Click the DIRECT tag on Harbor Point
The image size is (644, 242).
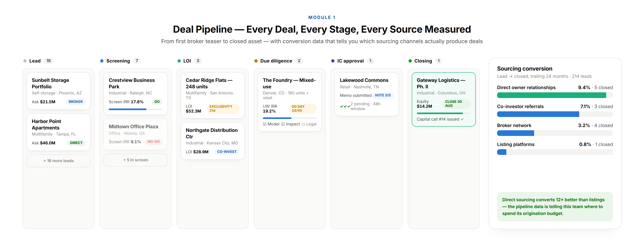coord(76,143)
